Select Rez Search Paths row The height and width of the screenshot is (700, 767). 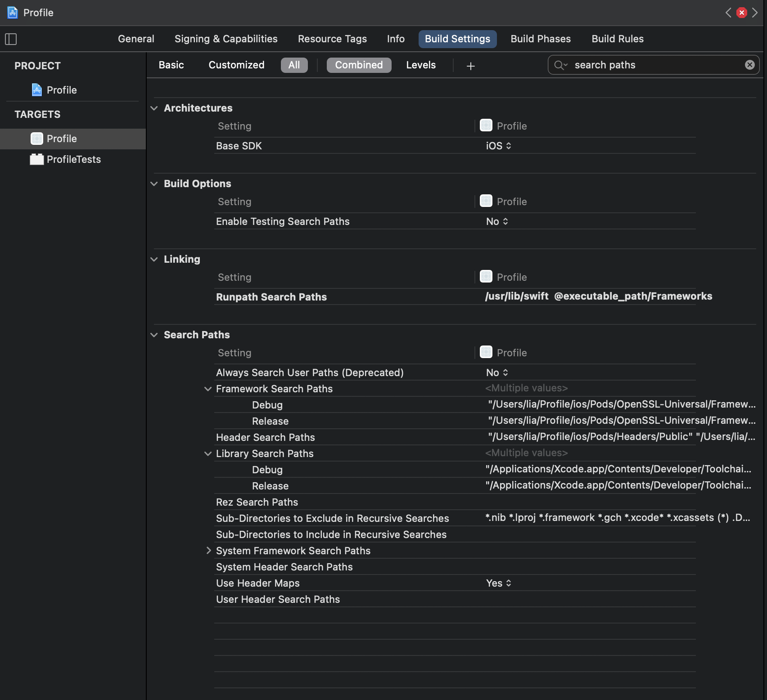click(x=455, y=502)
